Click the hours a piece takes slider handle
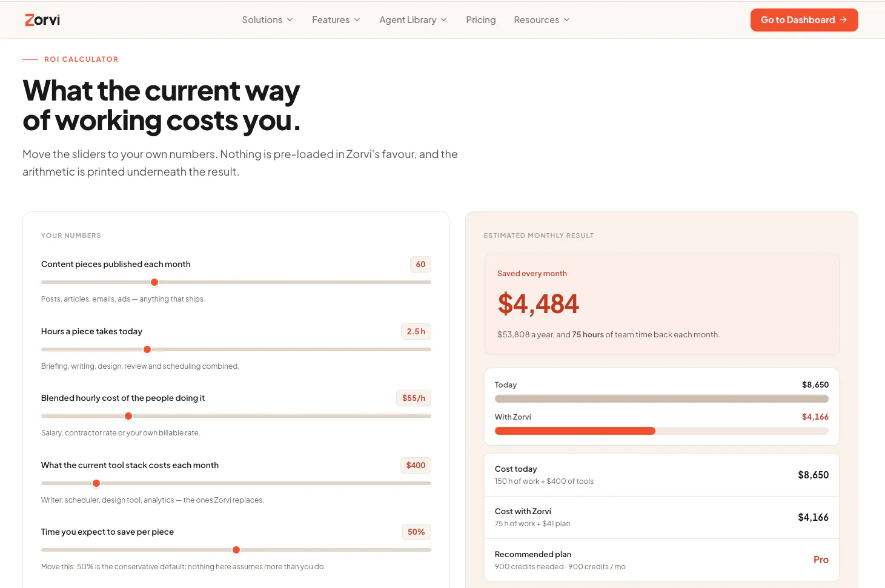Viewport: 885px width, 588px height. [x=147, y=349]
